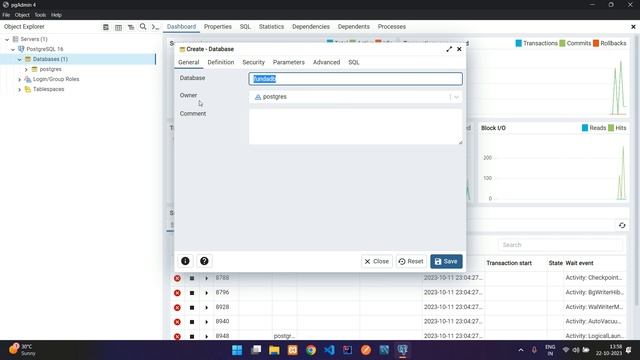
Task: Close the right dashboard panel X
Action: (x=633, y=27)
